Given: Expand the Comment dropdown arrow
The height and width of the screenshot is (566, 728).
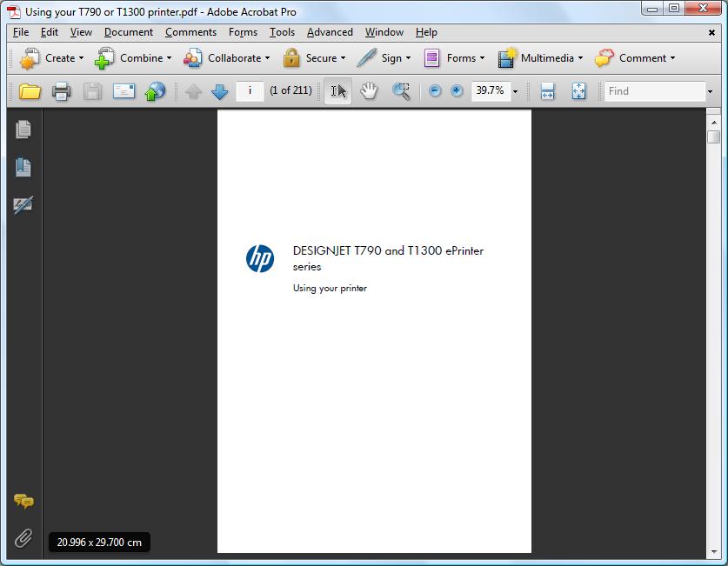Looking at the screenshot, I should click(672, 58).
